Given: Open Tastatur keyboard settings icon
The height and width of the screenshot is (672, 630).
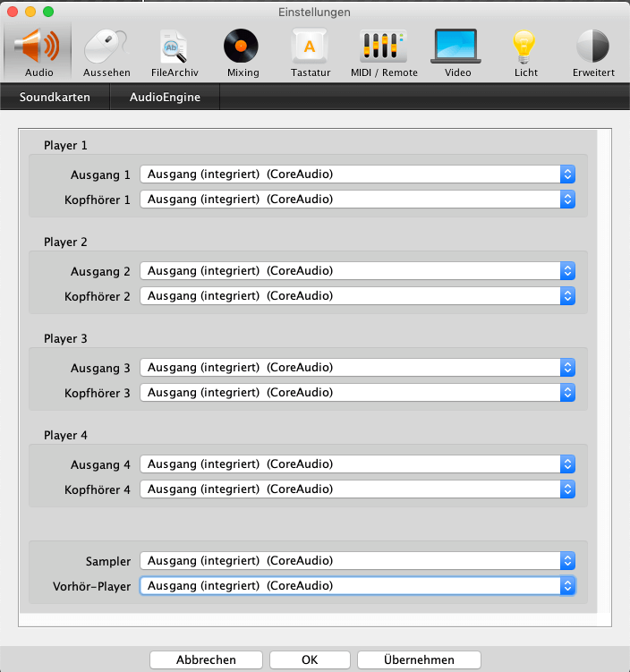Looking at the screenshot, I should pyautogui.click(x=311, y=47).
